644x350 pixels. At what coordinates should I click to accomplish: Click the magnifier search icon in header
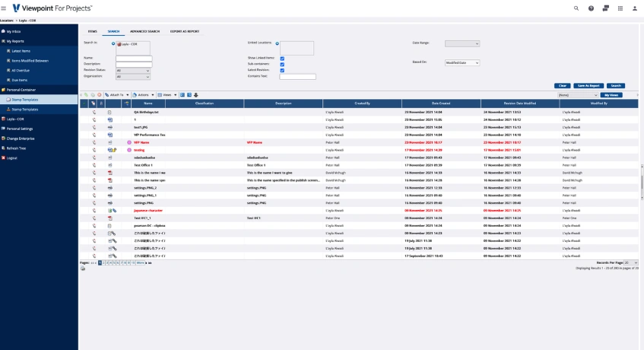576,8
